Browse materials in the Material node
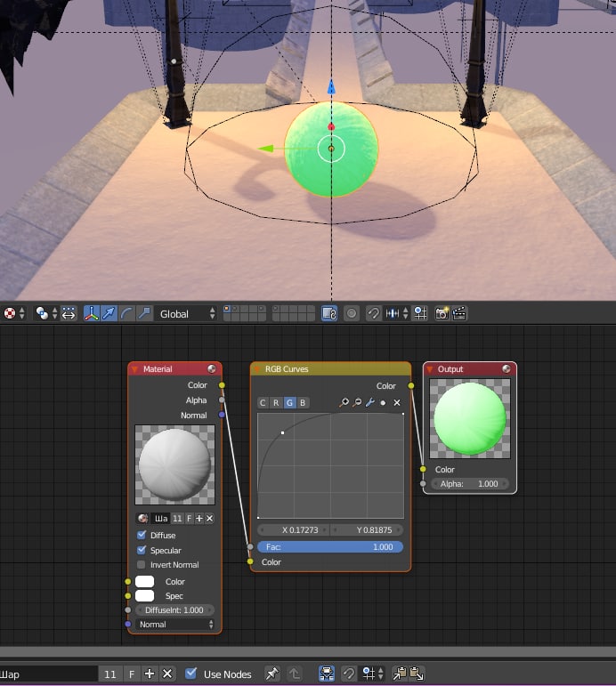 click(142, 519)
